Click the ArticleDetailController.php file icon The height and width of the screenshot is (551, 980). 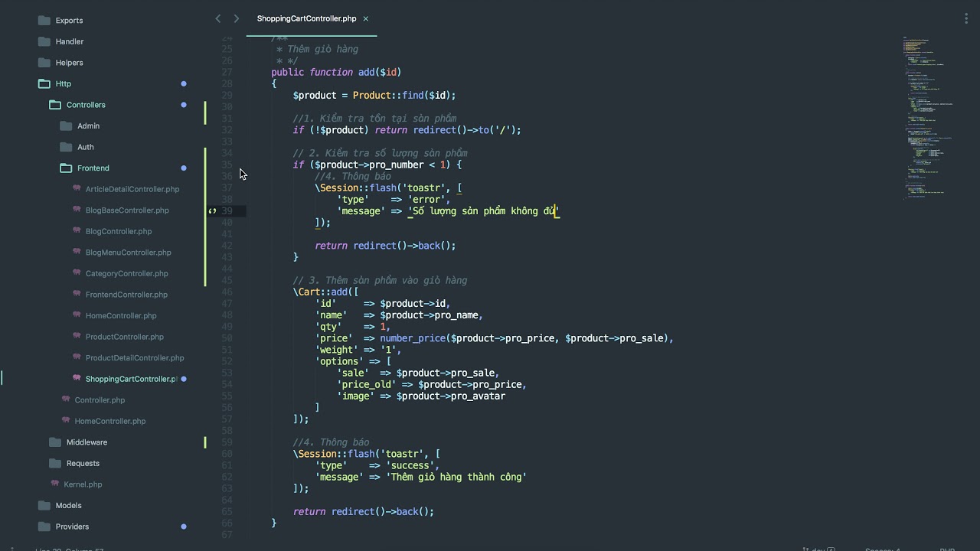tap(77, 188)
